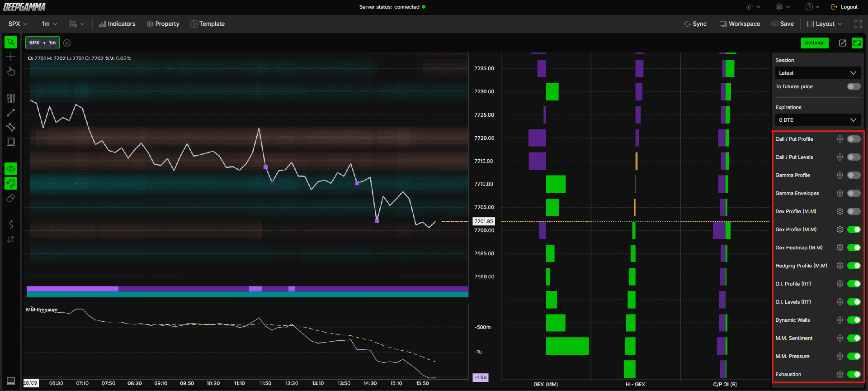Turn on Gamma Envelopes toggle
868x391 pixels.
(854, 193)
